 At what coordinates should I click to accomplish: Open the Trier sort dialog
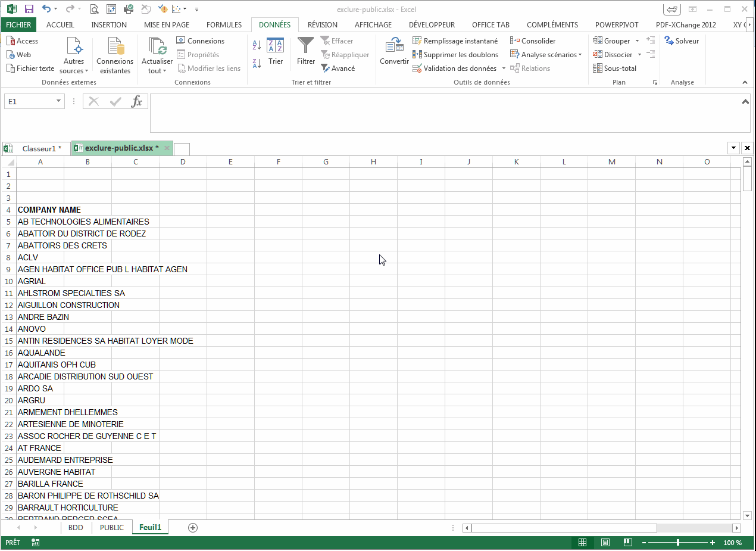[x=276, y=51]
